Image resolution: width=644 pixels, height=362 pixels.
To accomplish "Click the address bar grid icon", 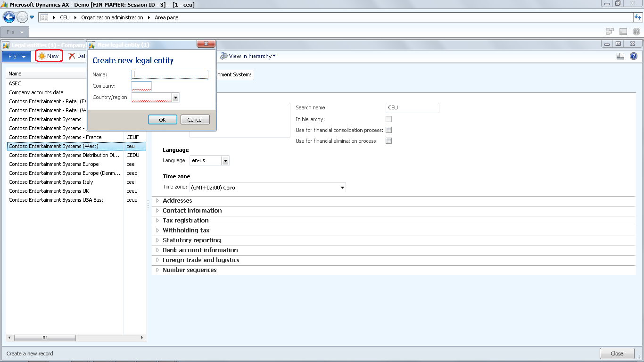I will pos(44,18).
